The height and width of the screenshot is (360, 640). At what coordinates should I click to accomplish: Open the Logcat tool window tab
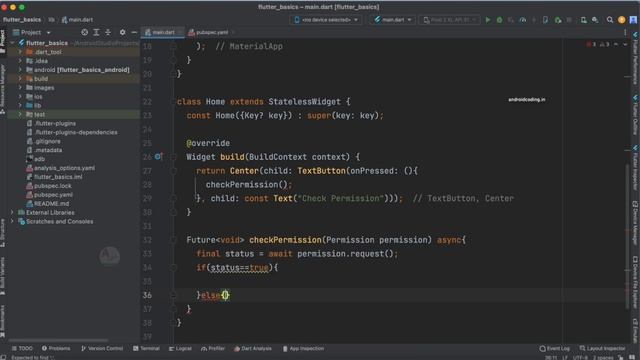point(180,349)
